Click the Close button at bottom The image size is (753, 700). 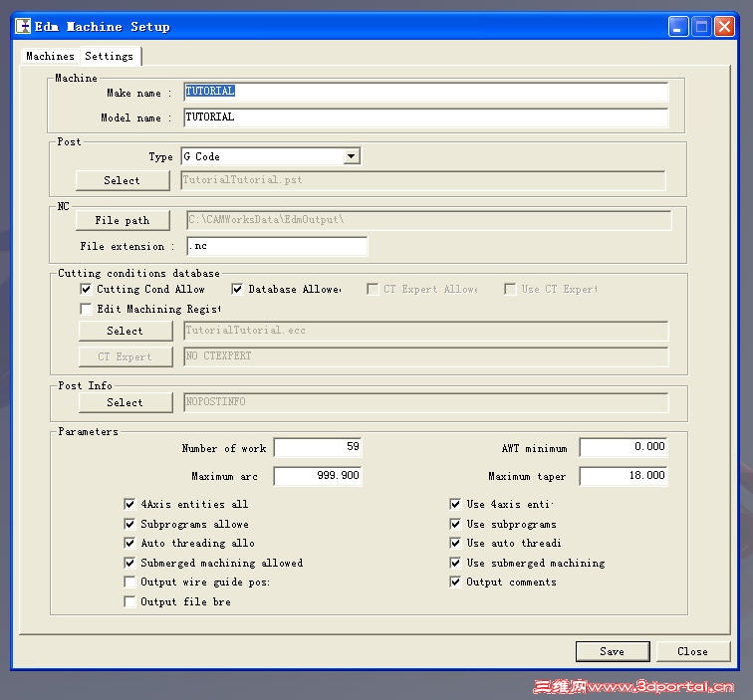tap(692, 651)
